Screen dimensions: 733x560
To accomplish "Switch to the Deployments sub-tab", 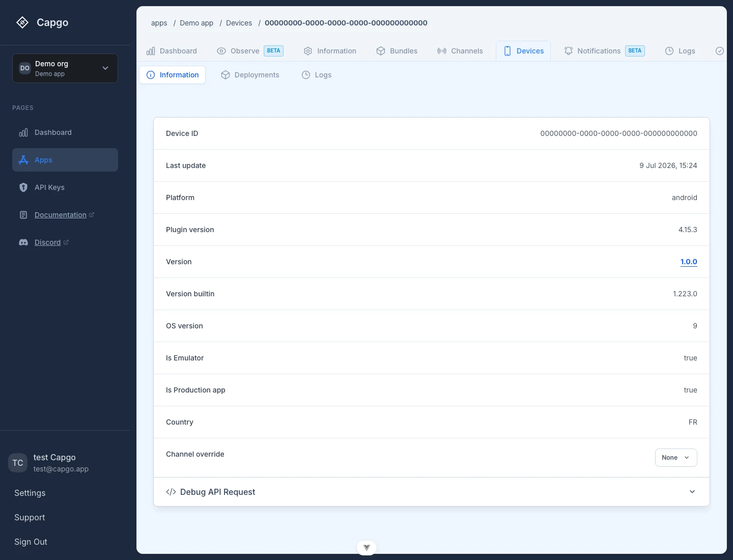I will [250, 75].
